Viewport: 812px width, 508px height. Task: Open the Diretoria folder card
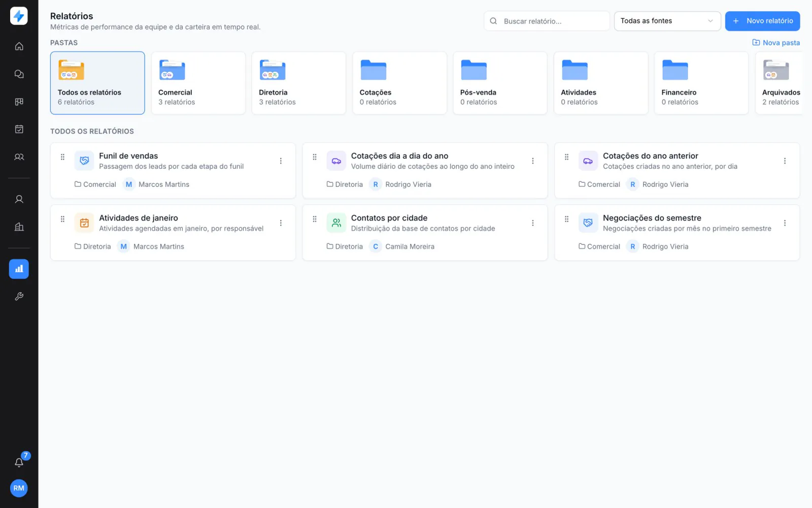click(x=299, y=83)
